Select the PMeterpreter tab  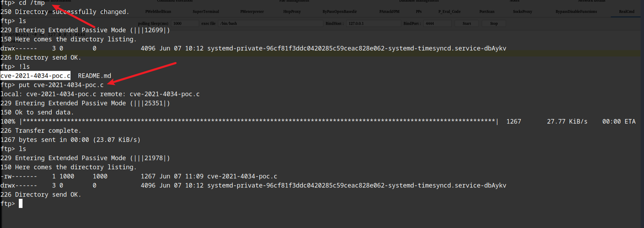[x=252, y=12]
